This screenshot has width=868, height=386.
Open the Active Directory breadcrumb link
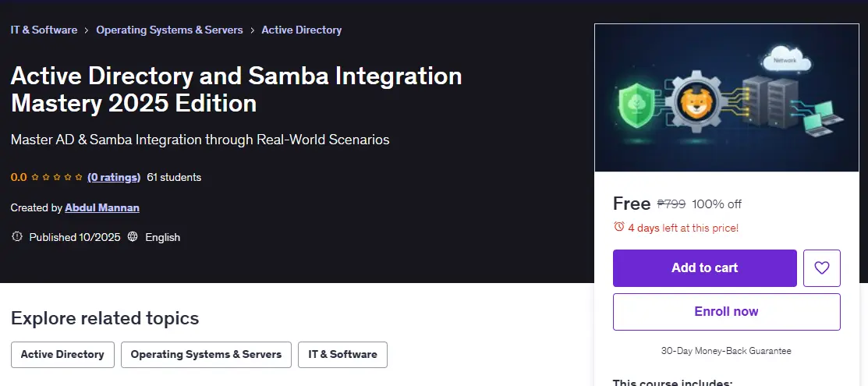coord(301,30)
